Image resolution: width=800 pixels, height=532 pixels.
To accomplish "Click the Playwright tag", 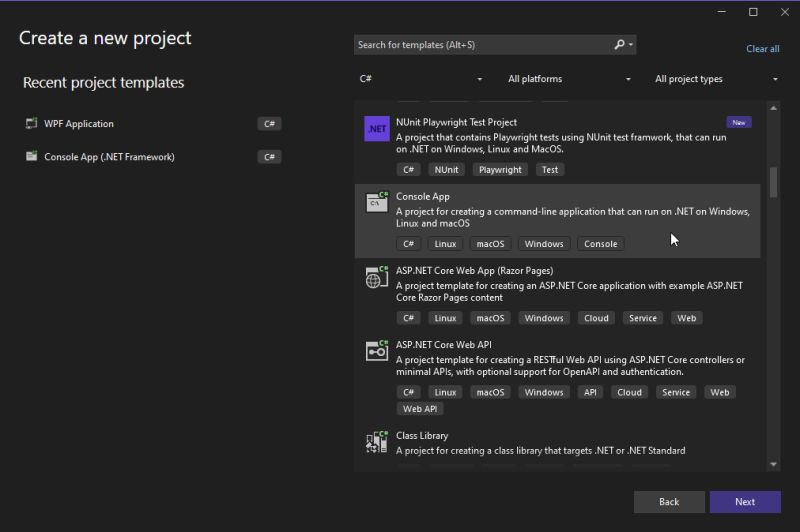I will (x=500, y=170).
